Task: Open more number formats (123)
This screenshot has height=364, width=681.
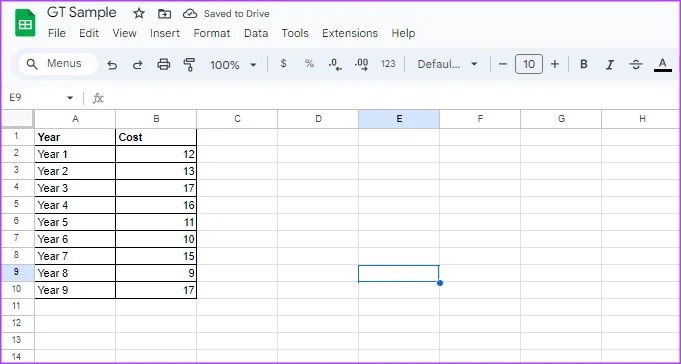Action: click(388, 64)
